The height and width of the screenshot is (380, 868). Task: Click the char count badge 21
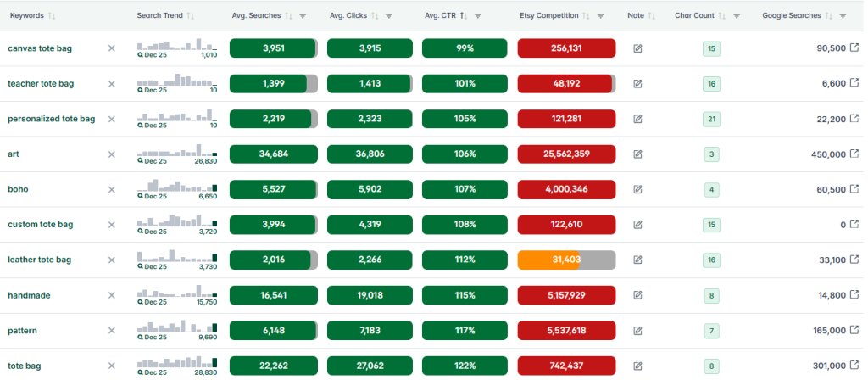[711, 119]
